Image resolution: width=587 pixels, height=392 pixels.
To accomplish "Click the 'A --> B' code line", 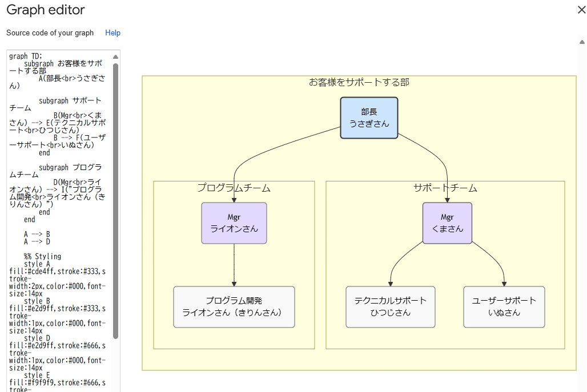I will [37, 234].
